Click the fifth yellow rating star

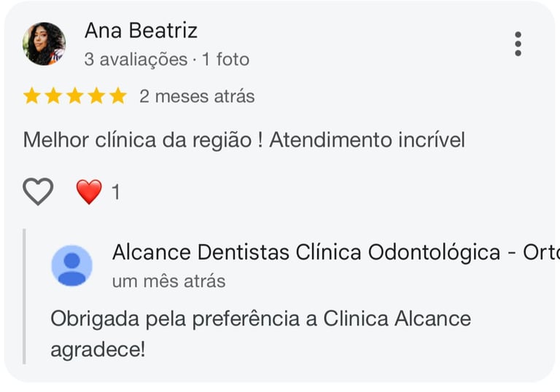[118, 96]
